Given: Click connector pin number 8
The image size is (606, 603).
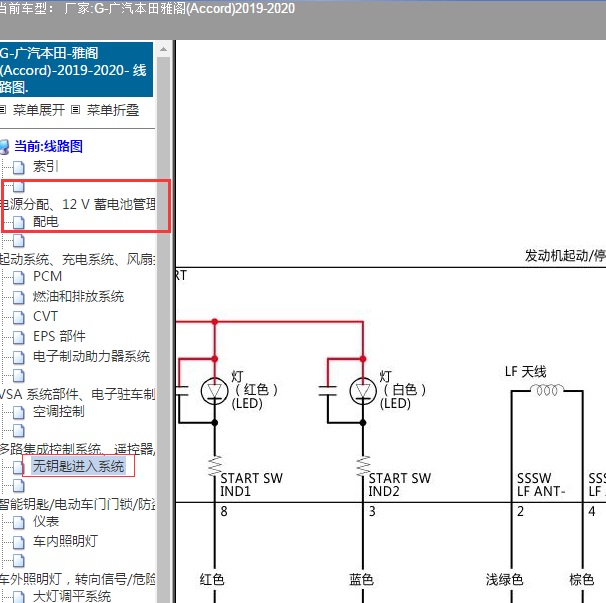Looking at the screenshot, I should (x=224, y=511).
